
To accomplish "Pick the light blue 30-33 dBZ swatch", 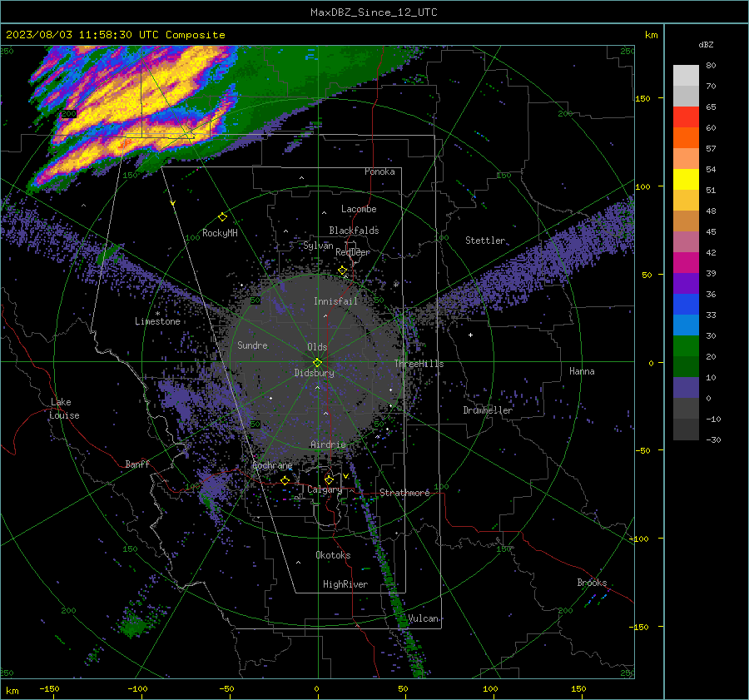I will tap(686, 325).
